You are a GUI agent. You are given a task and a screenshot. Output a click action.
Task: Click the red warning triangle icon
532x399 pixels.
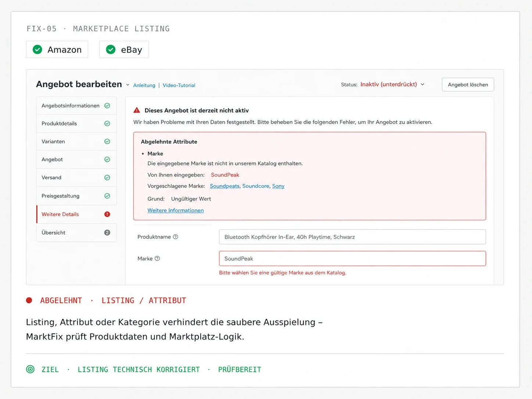pos(137,110)
